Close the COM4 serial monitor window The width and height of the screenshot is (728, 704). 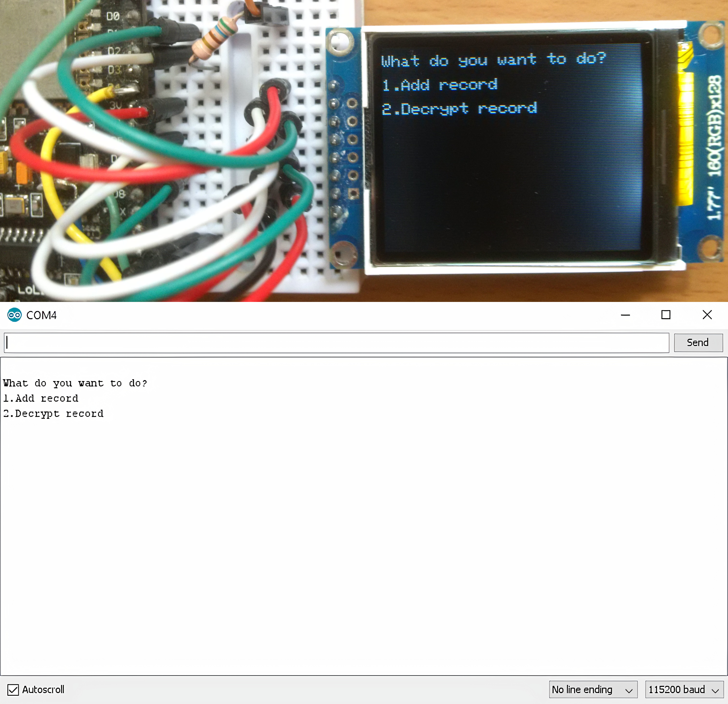[707, 315]
